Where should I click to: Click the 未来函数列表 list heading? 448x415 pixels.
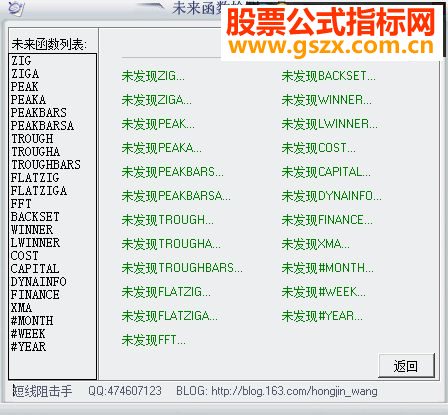(49, 44)
